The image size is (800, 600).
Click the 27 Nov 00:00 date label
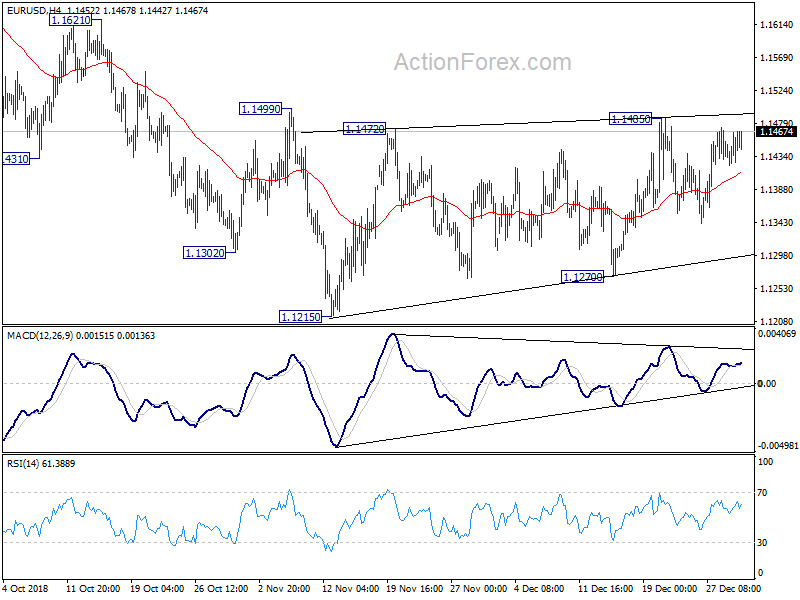479,588
